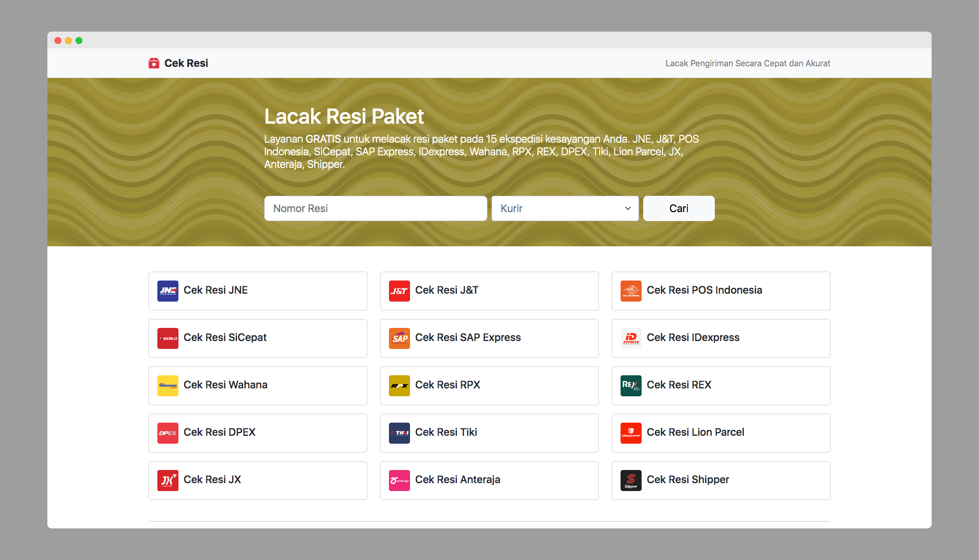
Task: Open the Cek Resi home link
Action: [178, 63]
